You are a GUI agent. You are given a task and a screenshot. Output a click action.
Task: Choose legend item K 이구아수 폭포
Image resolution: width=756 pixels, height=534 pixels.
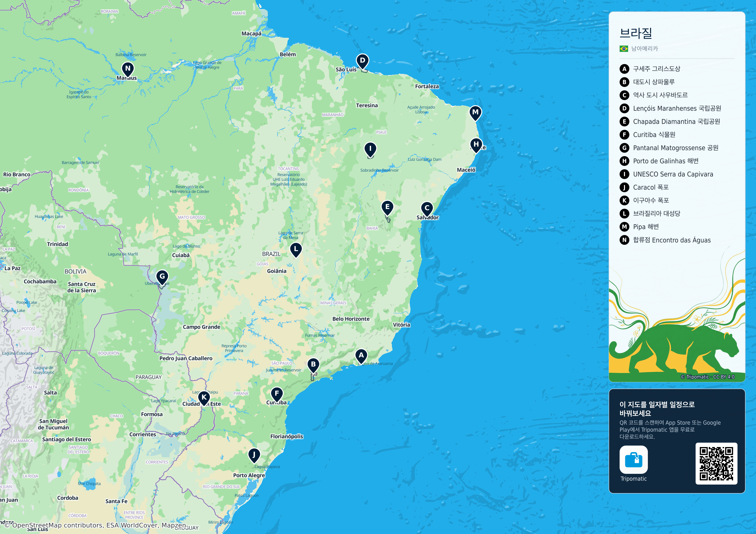[644, 200]
